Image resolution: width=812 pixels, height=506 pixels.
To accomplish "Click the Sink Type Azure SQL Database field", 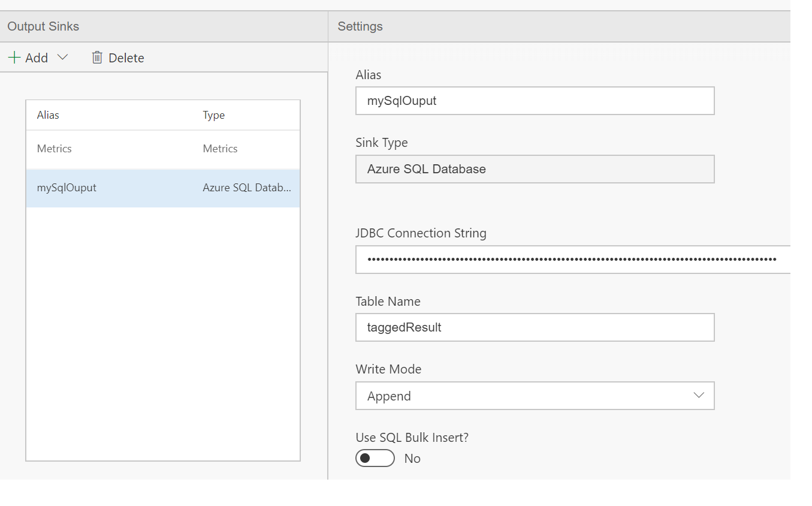I will [535, 169].
